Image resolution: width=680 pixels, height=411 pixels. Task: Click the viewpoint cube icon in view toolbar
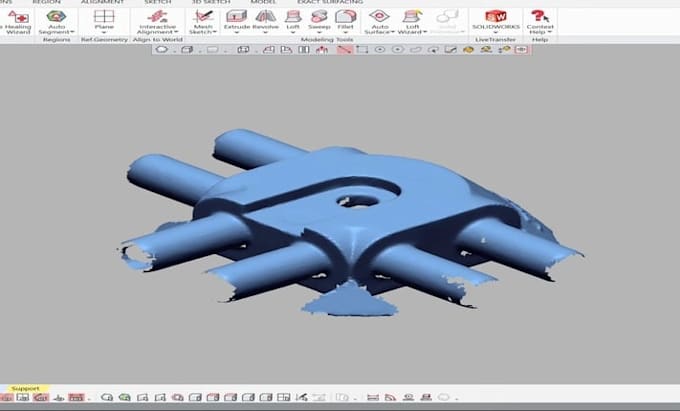[243, 49]
